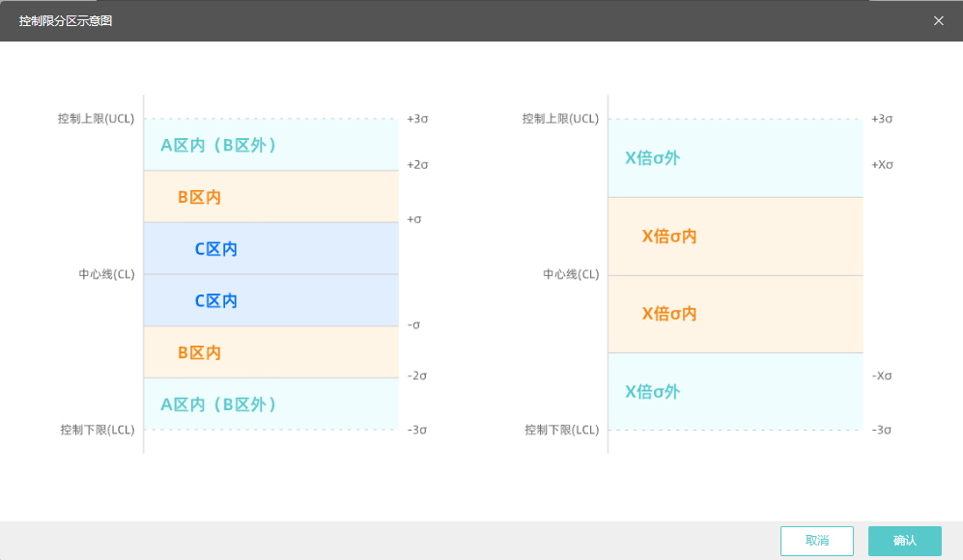Select the -σ label

[414, 324]
